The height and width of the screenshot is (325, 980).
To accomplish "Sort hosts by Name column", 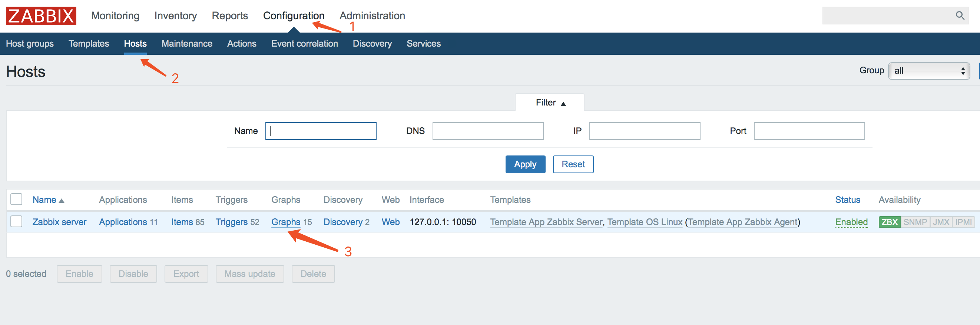I will [x=48, y=200].
